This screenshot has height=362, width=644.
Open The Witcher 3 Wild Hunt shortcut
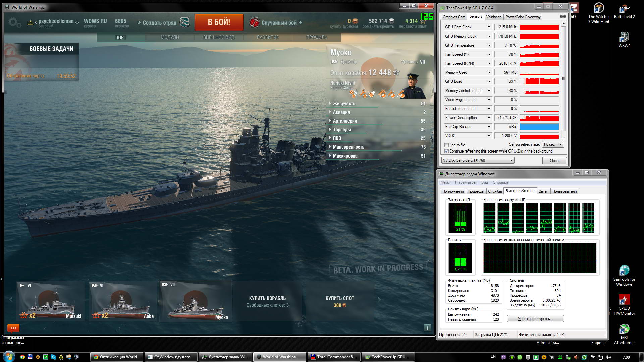point(599,13)
